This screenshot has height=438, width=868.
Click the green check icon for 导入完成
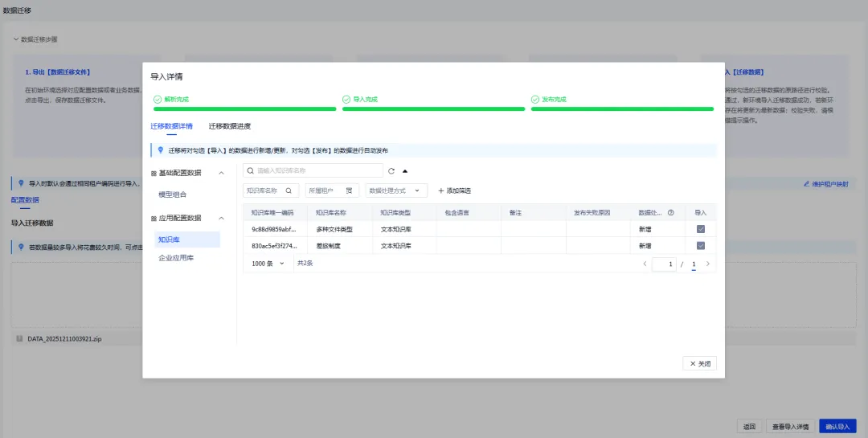[346, 99]
